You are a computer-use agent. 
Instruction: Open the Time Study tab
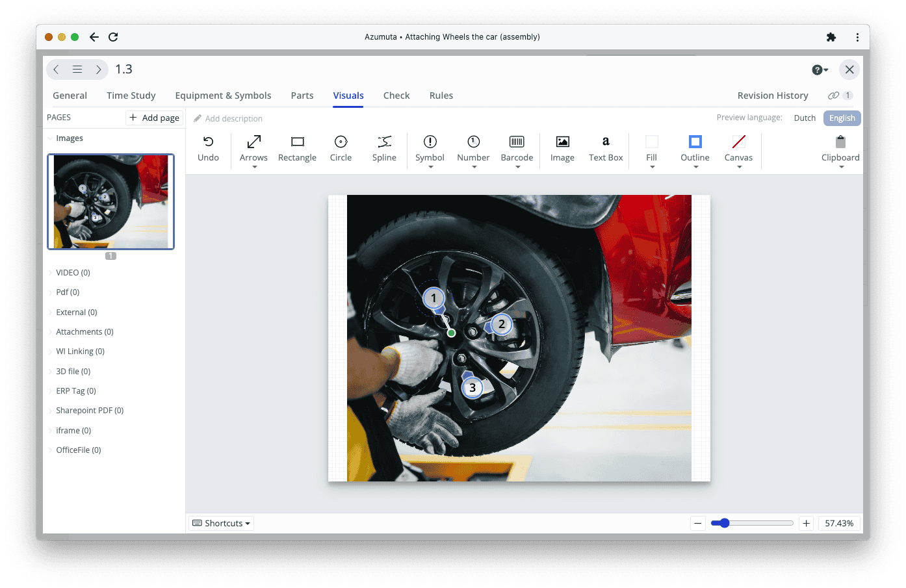(131, 96)
